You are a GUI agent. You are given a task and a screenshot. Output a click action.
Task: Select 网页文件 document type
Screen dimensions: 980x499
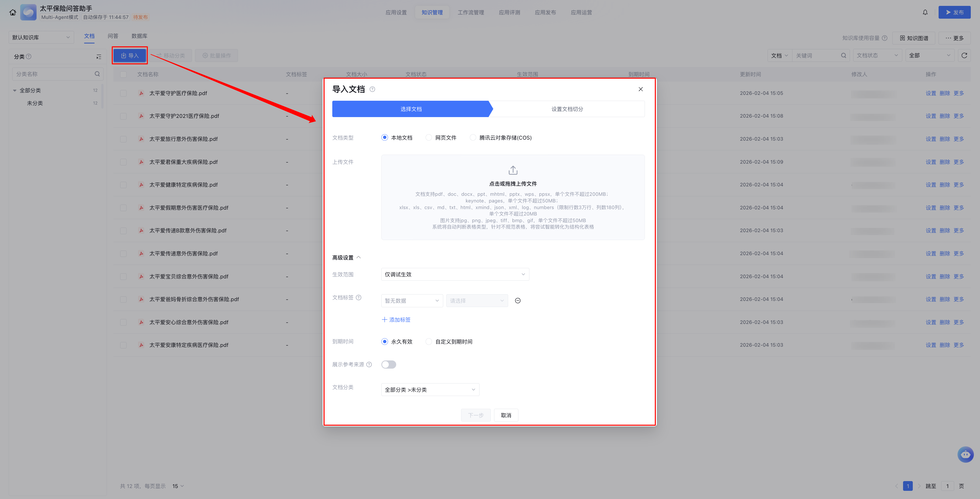tap(429, 138)
